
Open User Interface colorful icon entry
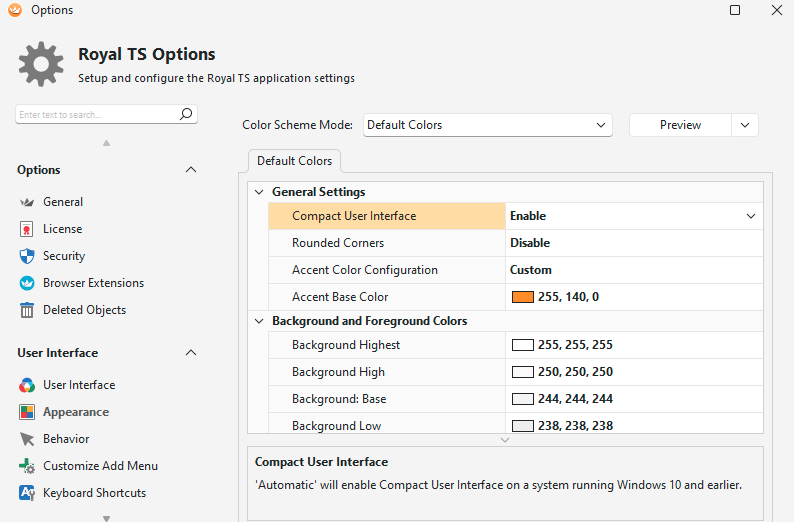(x=27, y=385)
